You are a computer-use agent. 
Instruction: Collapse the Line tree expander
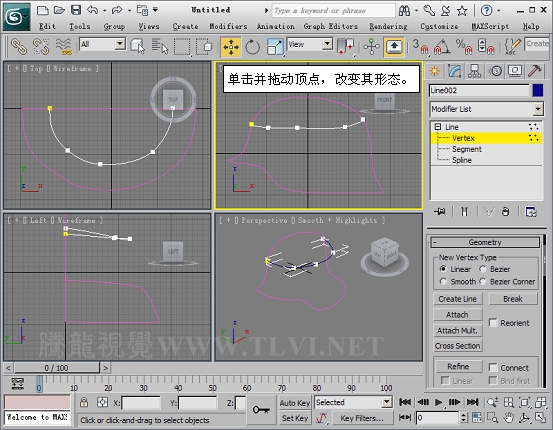coord(438,127)
